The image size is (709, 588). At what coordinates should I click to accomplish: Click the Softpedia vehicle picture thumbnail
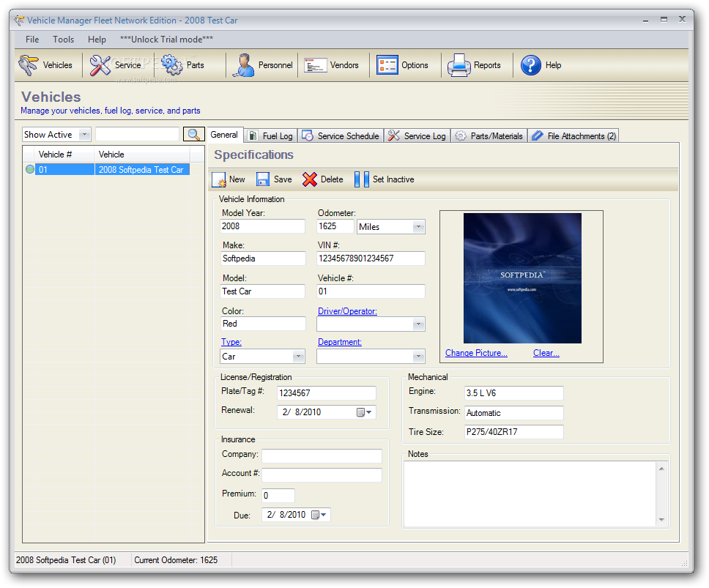pyautogui.click(x=522, y=278)
